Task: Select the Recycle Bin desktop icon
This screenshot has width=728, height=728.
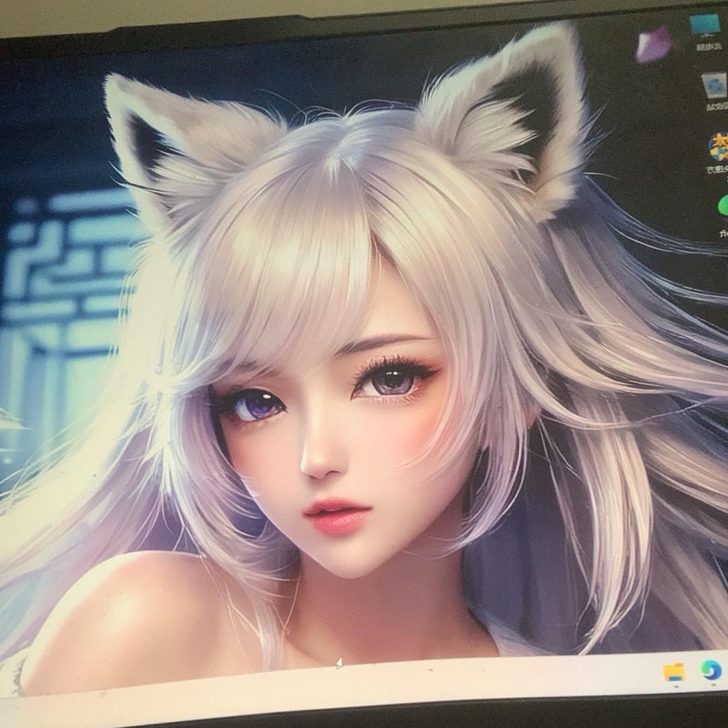Action: [x=714, y=86]
